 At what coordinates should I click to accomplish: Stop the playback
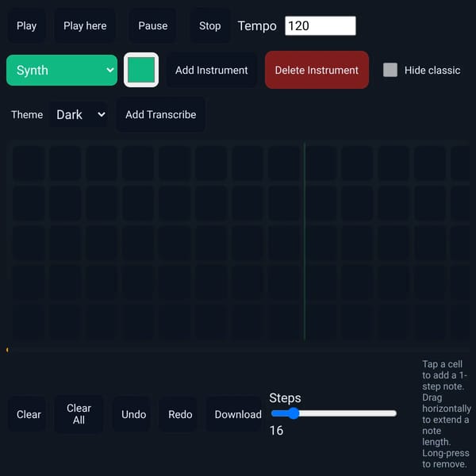[x=209, y=26]
